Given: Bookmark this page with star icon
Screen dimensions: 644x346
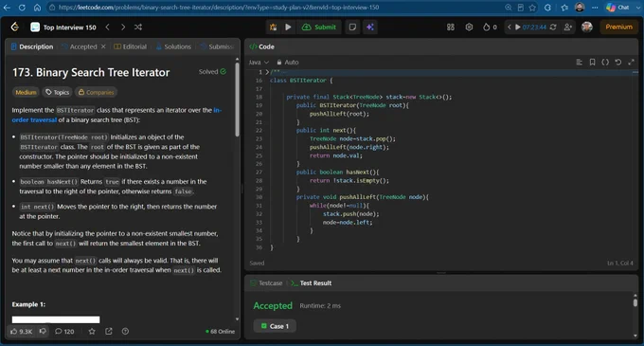Looking at the screenshot, I should pos(532,8).
